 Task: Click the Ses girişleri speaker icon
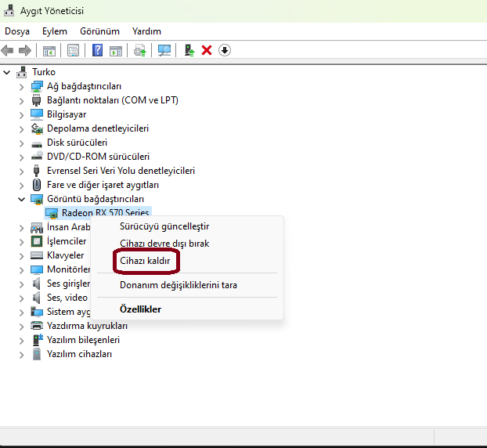tap(36, 284)
